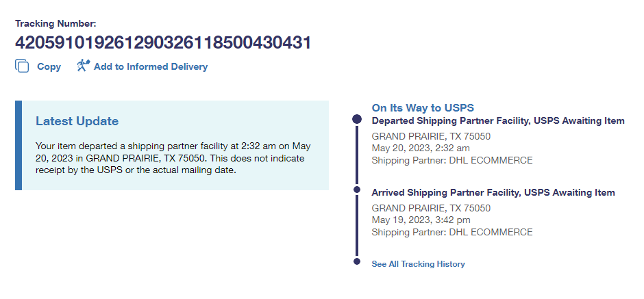Click the tracking number 420591019261290326118500430431
644x299 pixels.
click(163, 43)
